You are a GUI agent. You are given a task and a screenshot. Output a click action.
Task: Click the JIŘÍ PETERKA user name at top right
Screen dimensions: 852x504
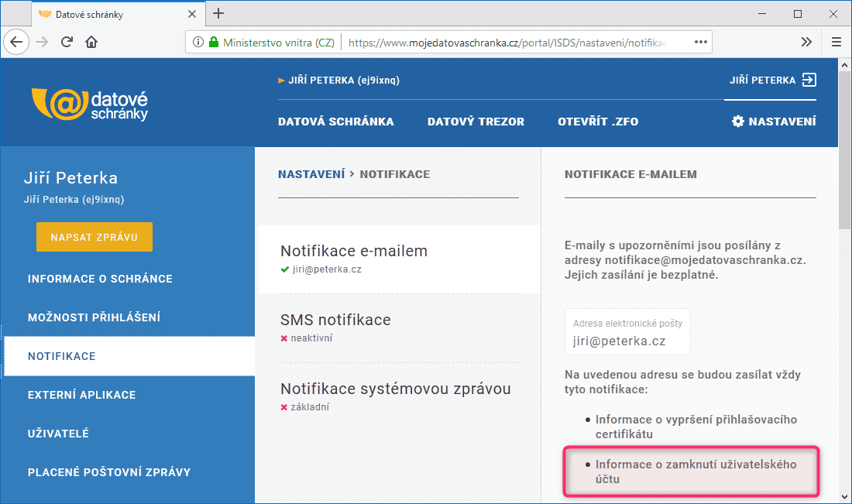tap(762, 80)
